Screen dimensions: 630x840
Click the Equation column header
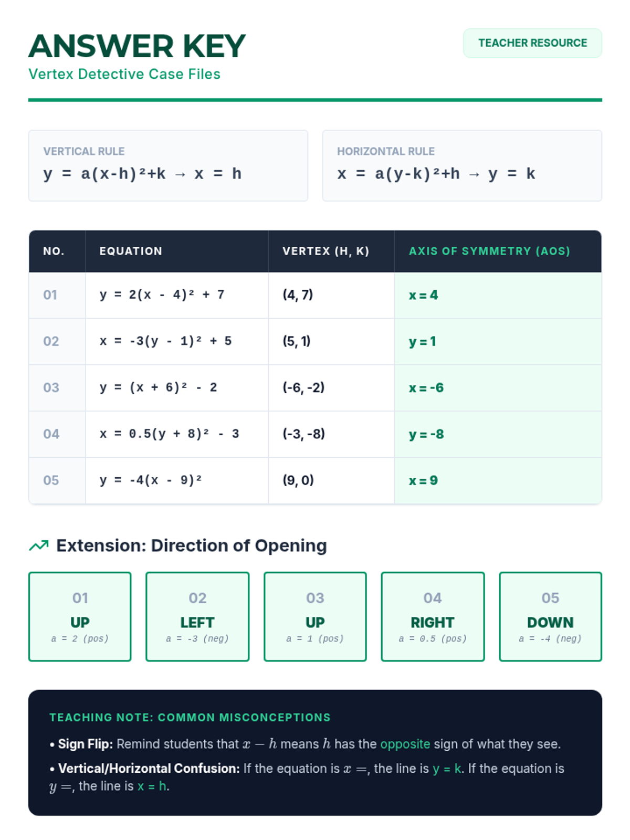(131, 251)
